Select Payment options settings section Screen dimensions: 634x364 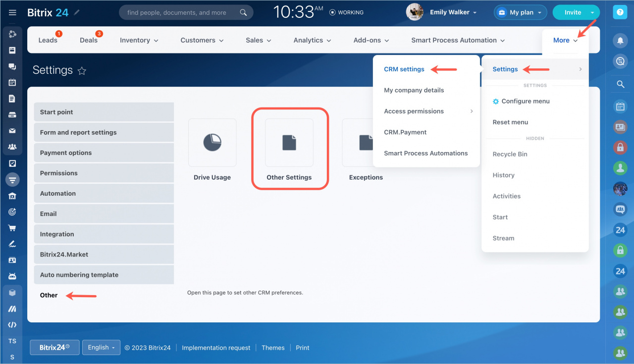click(104, 153)
